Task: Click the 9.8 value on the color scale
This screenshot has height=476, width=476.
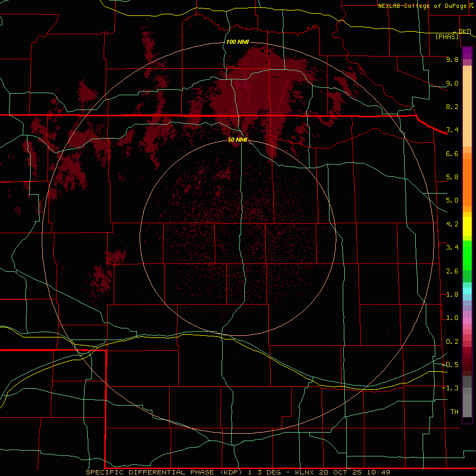Action: (452, 59)
